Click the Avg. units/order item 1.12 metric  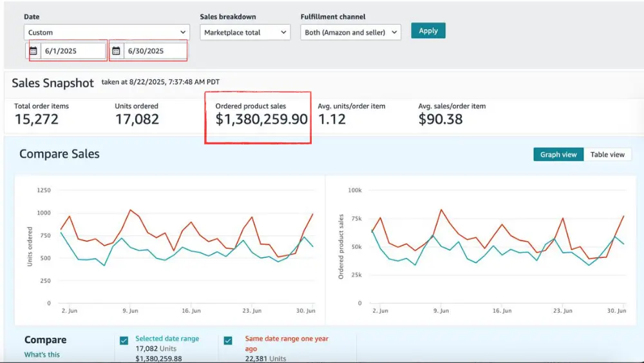tap(332, 119)
